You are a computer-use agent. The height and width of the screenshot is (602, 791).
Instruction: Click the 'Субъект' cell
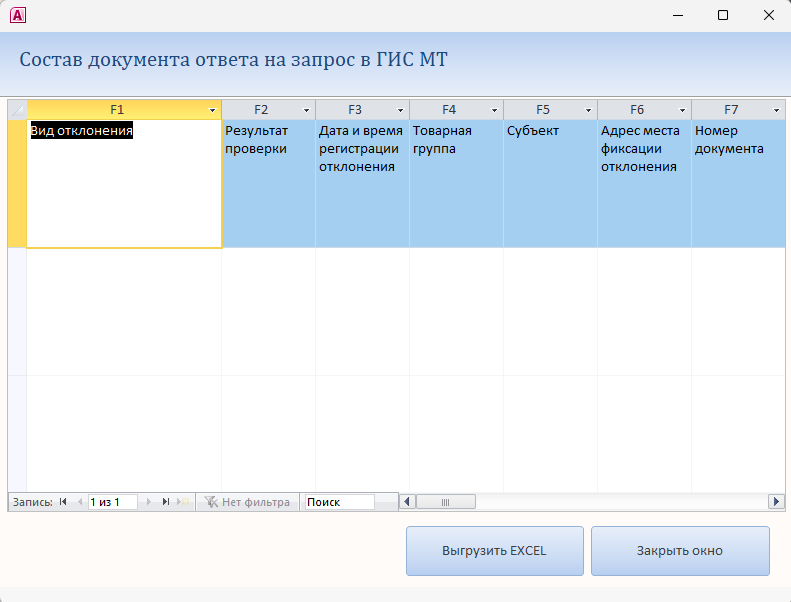click(550, 184)
